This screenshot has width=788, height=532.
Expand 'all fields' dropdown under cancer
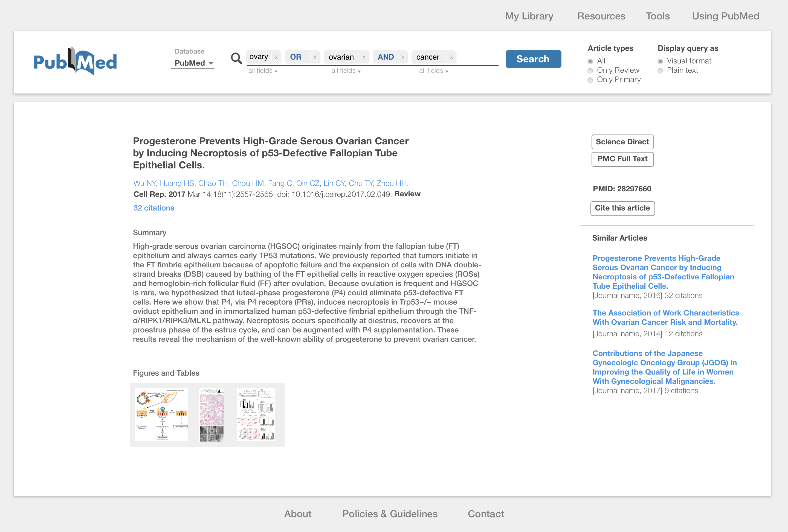434,71
